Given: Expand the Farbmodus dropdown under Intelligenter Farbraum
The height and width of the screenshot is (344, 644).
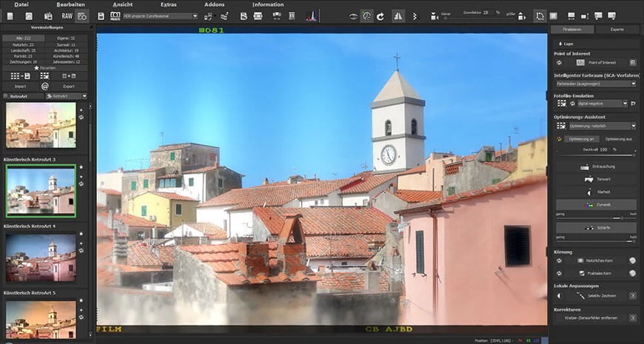Looking at the screenshot, I should tap(596, 84).
